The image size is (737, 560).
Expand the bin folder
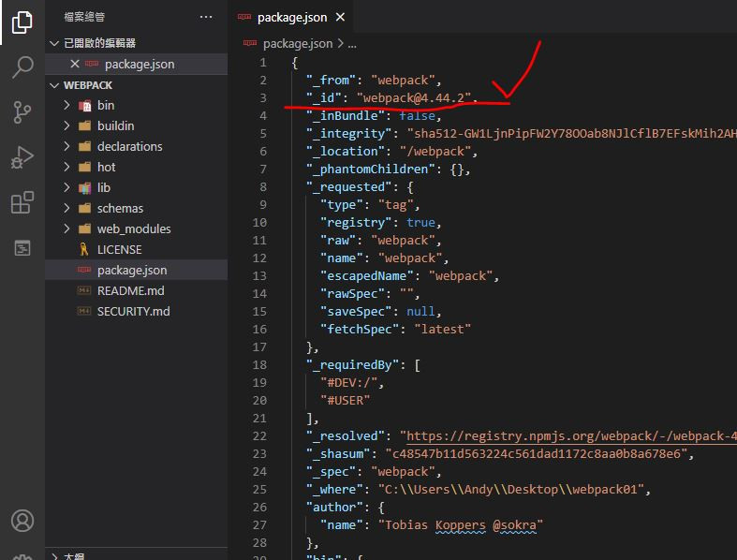click(x=66, y=105)
